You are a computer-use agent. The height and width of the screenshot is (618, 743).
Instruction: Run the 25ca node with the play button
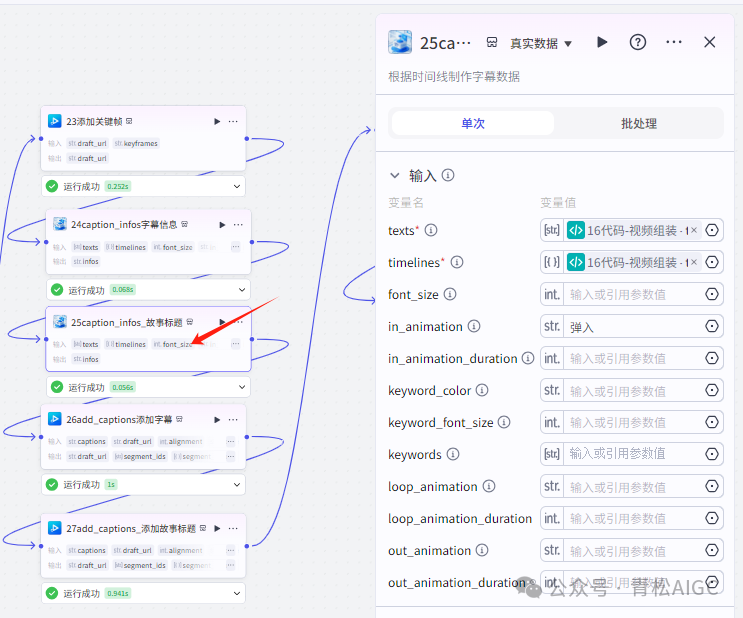click(x=602, y=42)
